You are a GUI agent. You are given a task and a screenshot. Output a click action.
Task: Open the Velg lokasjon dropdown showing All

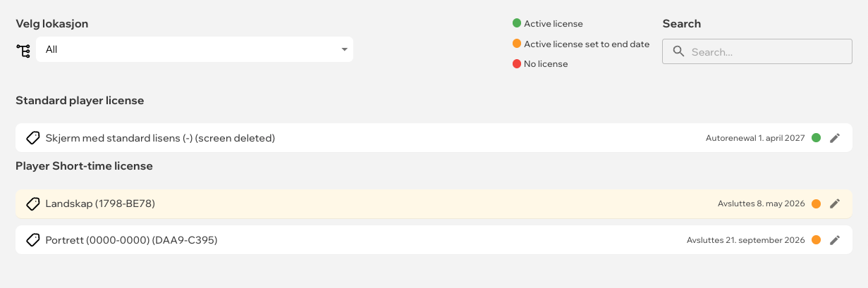click(x=195, y=49)
